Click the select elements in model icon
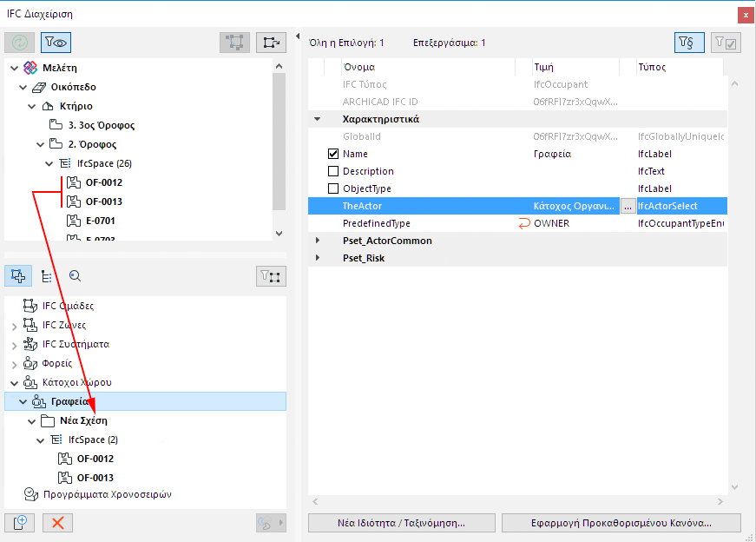This screenshot has width=756, height=542. (x=234, y=43)
